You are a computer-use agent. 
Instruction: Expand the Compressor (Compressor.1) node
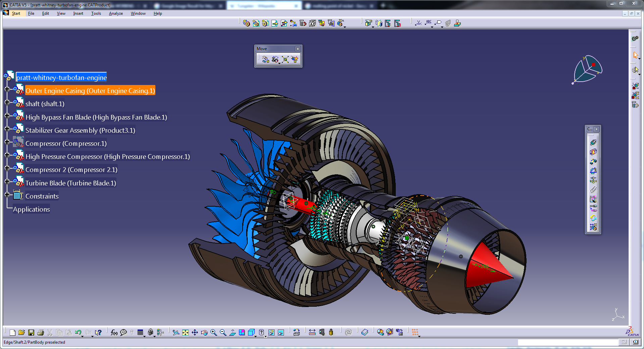pos(7,142)
